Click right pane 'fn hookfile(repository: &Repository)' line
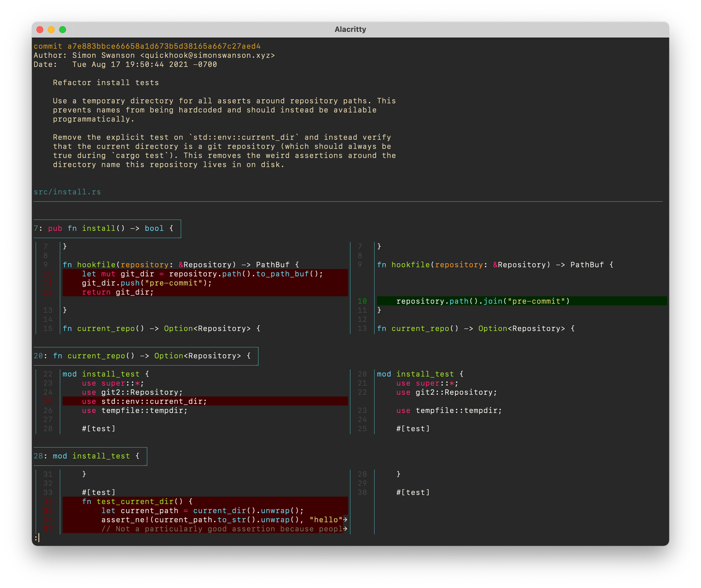The image size is (701, 588). (495, 265)
